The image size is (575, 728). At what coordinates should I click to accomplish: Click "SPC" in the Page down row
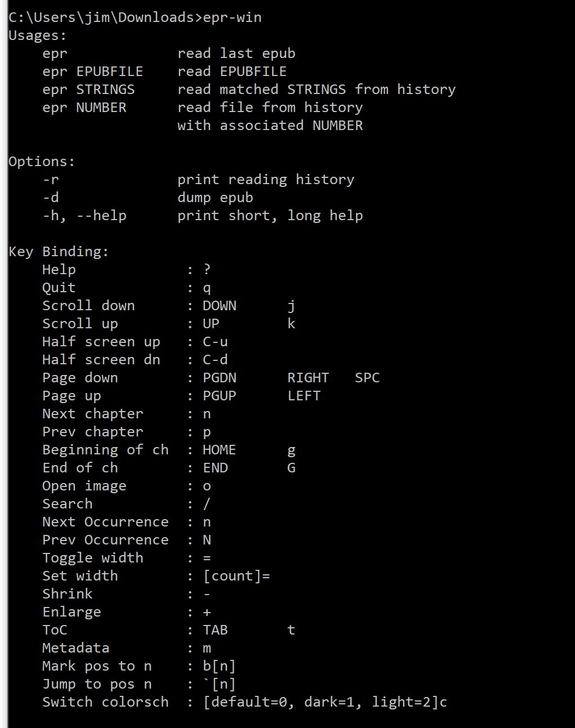click(367, 378)
